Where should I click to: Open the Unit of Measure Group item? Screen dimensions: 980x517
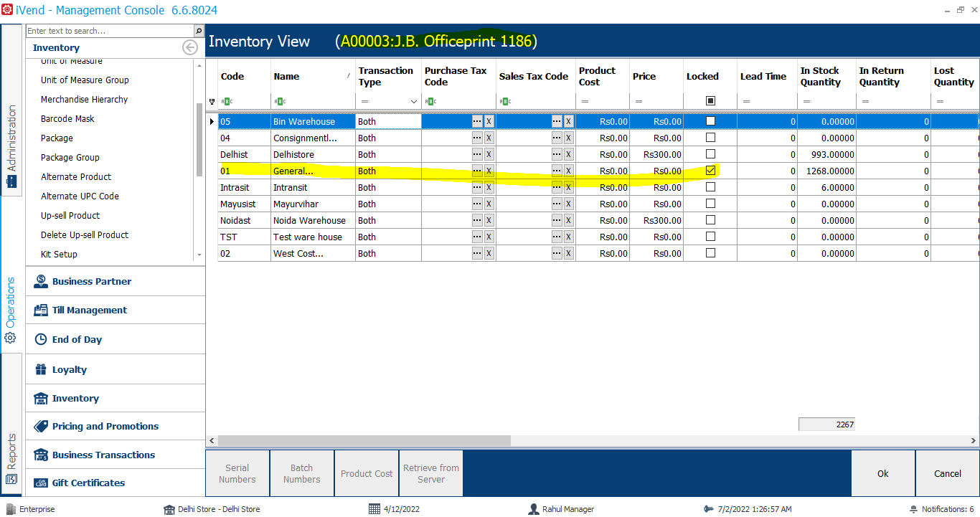click(x=85, y=80)
